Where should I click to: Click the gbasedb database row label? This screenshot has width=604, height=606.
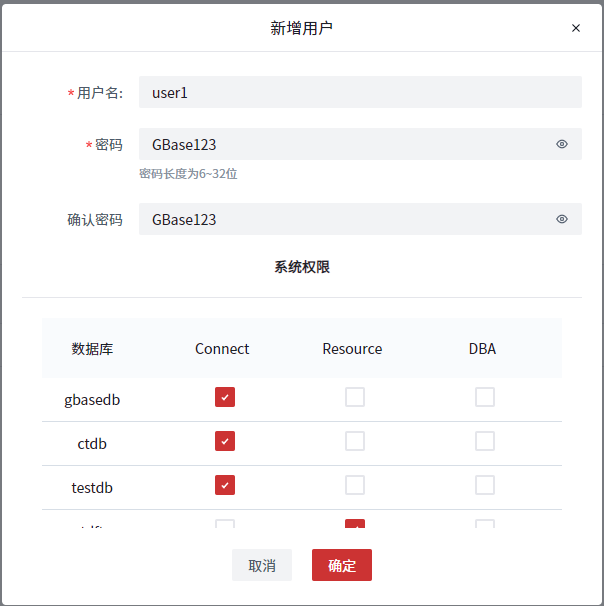92,399
